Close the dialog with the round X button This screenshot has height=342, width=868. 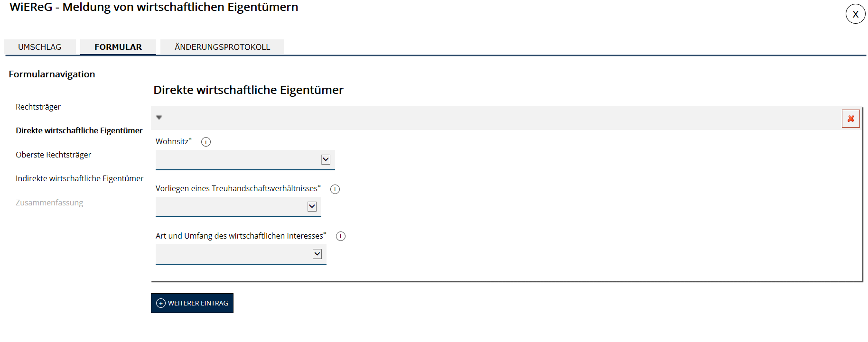(855, 14)
